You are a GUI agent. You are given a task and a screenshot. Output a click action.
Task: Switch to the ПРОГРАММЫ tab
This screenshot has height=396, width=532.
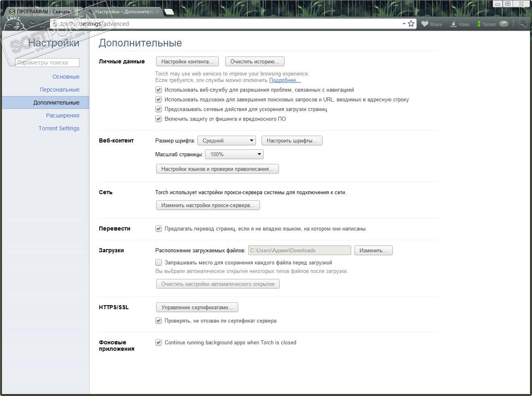click(x=44, y=12)
